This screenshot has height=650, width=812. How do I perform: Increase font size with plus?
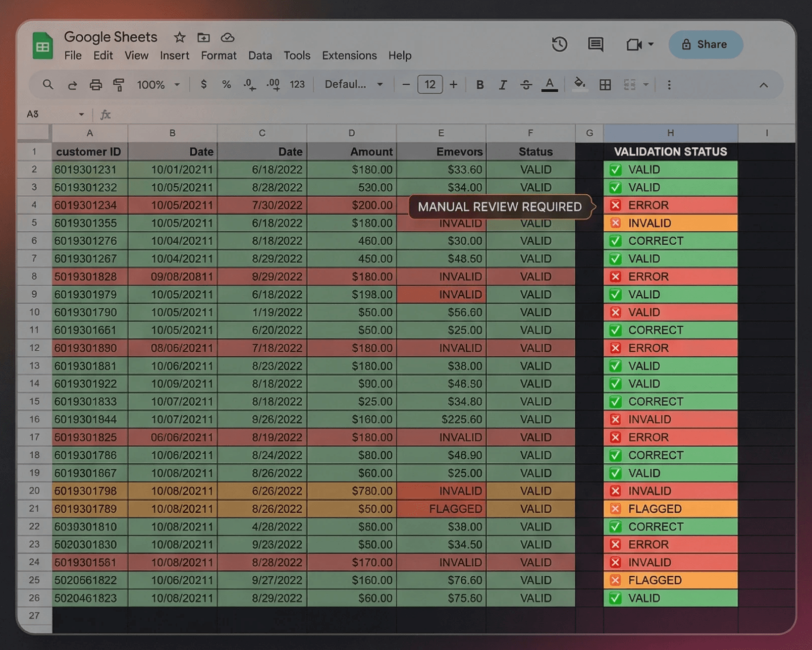[x=453, y=84]
